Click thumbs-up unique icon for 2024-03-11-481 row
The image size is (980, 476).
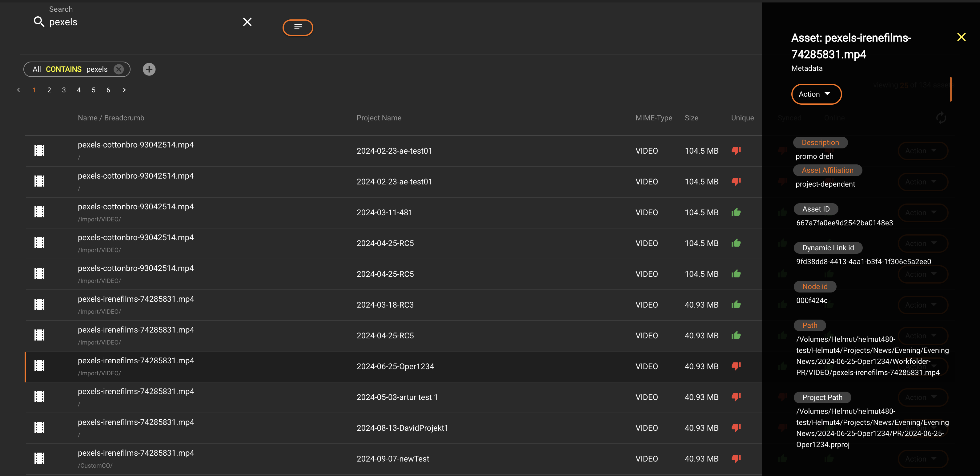point(736,212)
